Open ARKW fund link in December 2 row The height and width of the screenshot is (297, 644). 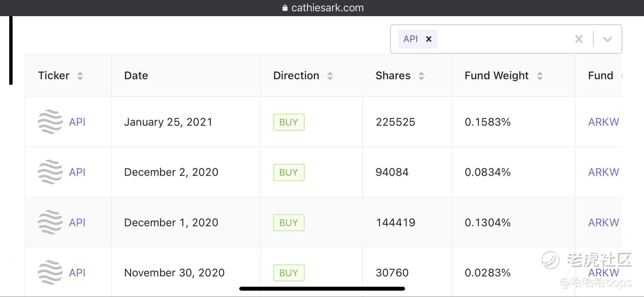(x=603, y=172)
